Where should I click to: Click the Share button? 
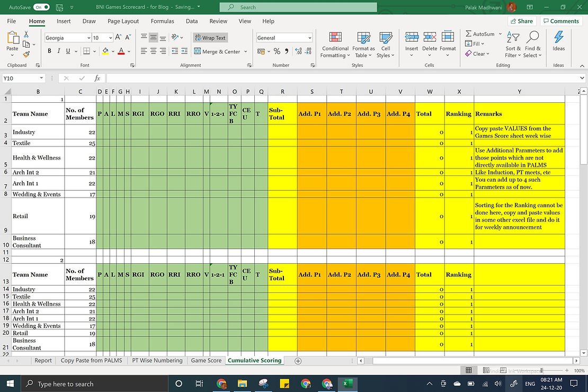pos(521,21)
